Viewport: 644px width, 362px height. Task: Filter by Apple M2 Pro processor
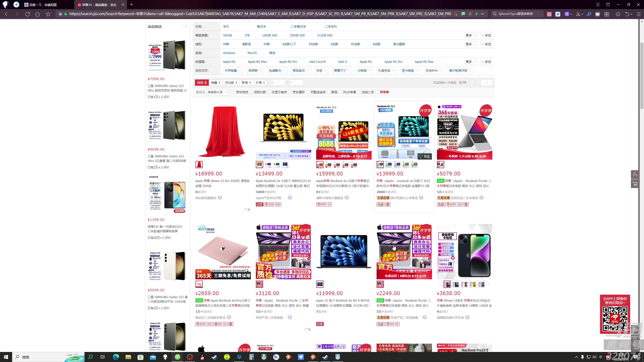coord(288,62)
